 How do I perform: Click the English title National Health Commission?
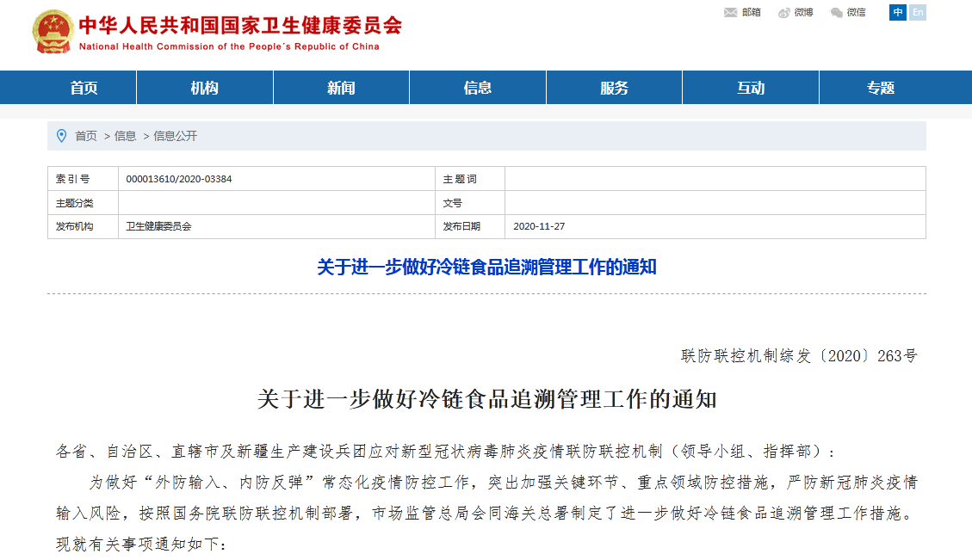[229, 46]
